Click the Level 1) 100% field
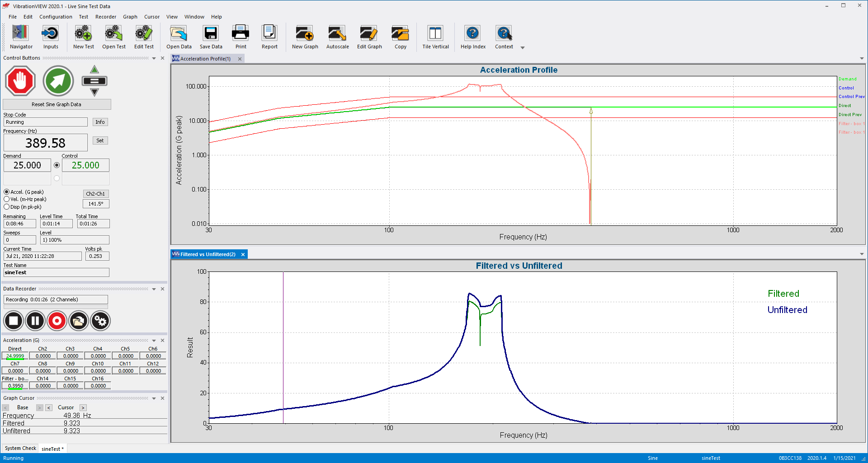 75,240
